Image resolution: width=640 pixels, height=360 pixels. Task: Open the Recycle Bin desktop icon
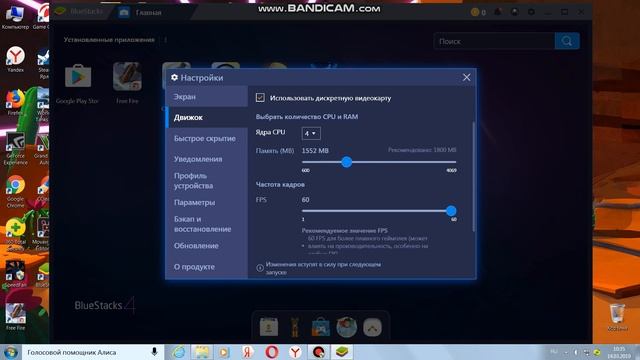pos(617,317)
